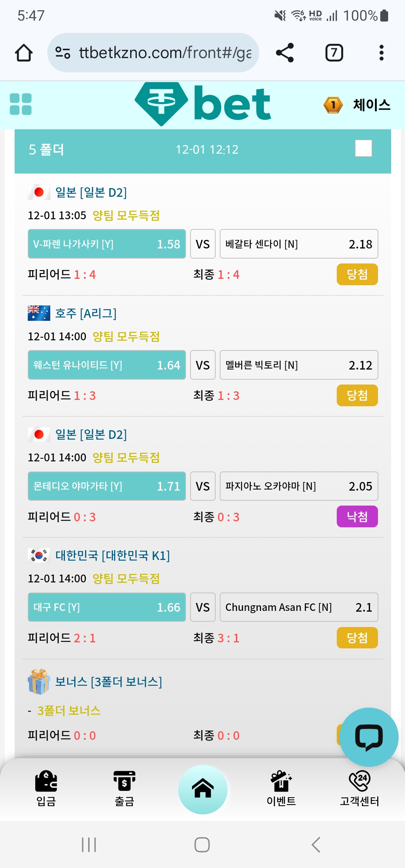Click the 체이스 username label
This screenshot has height=868, width=405.
372,105
